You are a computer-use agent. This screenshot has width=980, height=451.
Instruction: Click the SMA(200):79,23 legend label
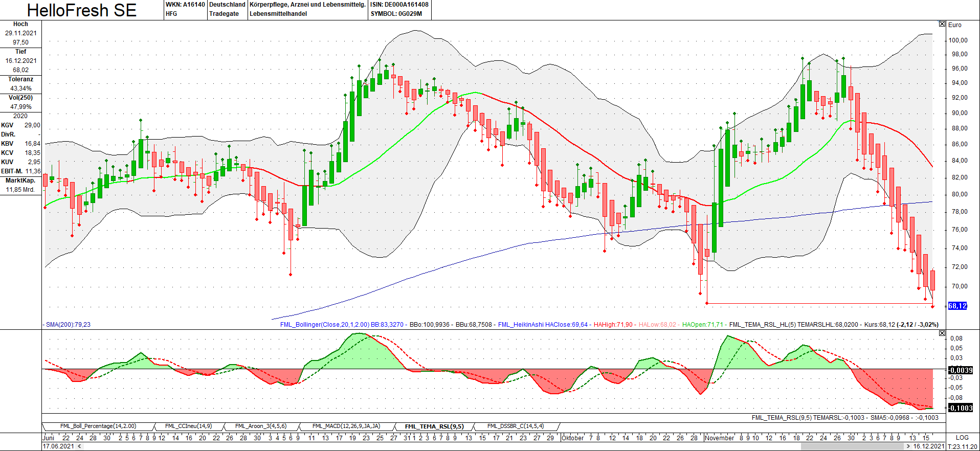[68, 325]
